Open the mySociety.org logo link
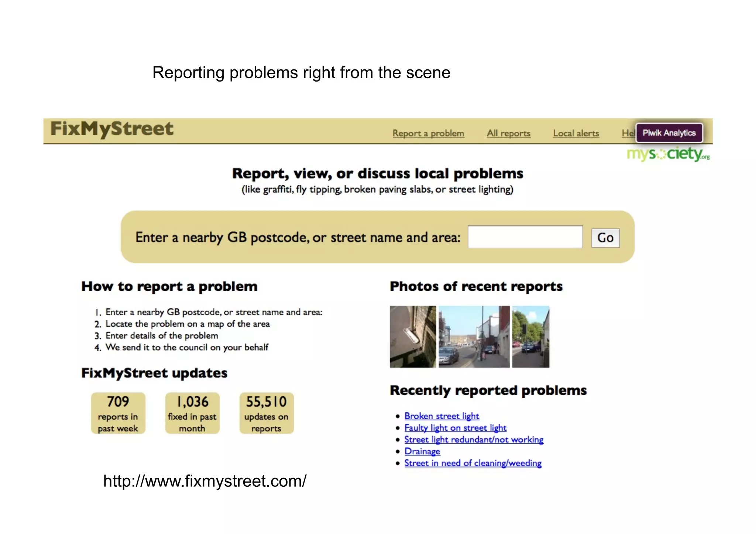The image size is (756, 534). tap(668, 154)
